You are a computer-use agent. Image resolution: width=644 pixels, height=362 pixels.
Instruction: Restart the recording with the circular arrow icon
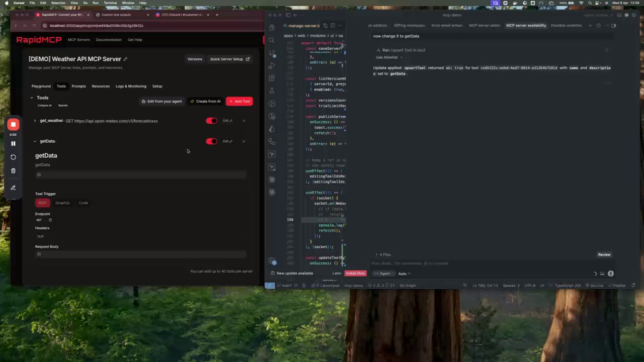coord(14,157)
